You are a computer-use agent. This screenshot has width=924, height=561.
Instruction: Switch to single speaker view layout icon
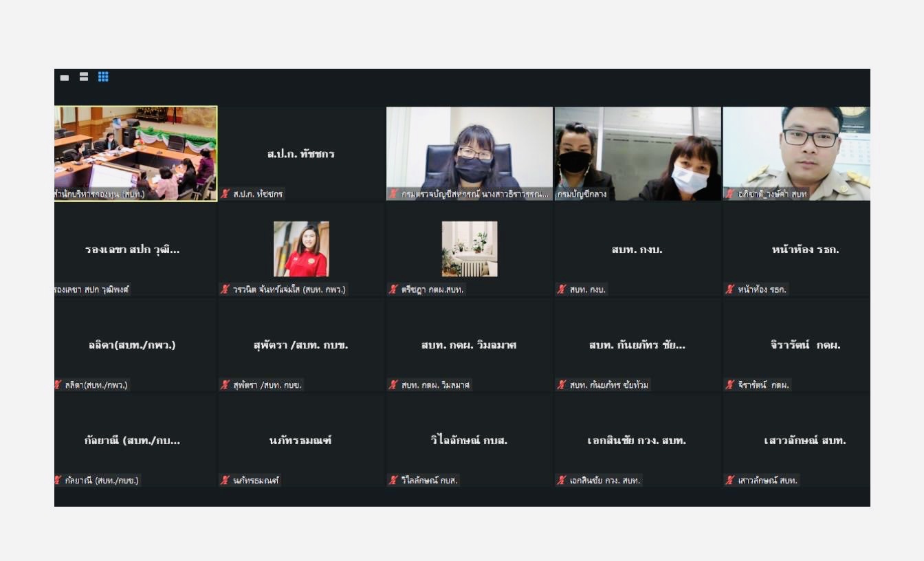(65, 78)
